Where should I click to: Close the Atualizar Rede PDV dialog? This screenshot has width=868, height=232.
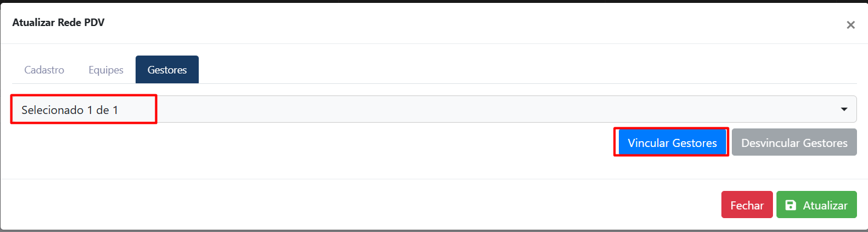click(851, 25)
